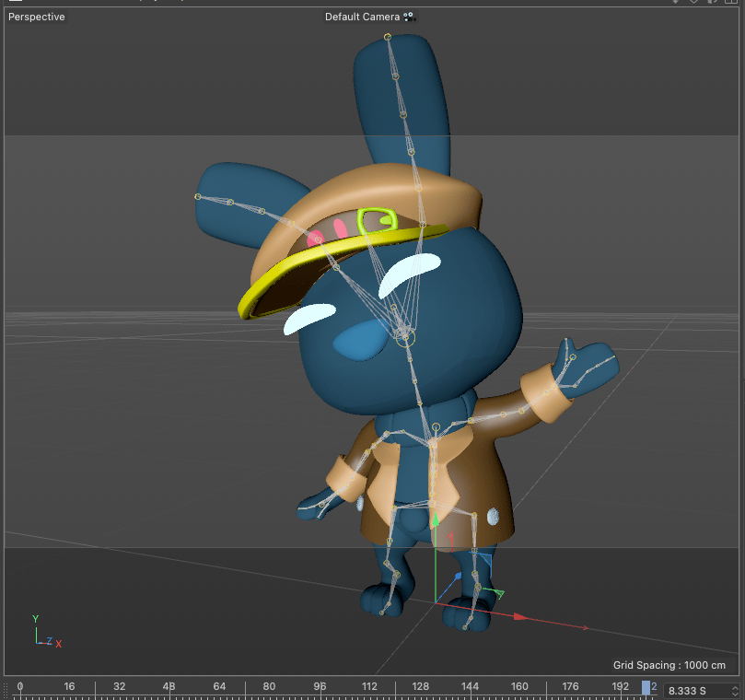Select the highlighted head joint circle
This screenshot has height=700, width=745.
404,338
